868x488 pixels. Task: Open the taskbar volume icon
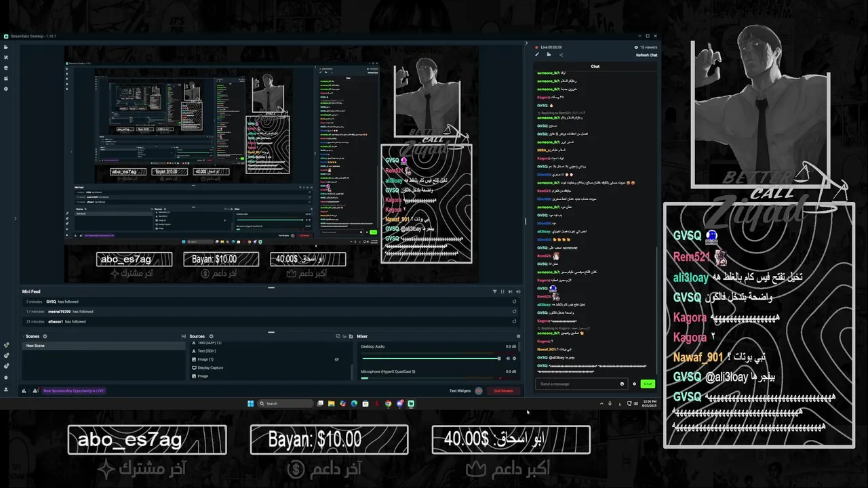(636, 403)
